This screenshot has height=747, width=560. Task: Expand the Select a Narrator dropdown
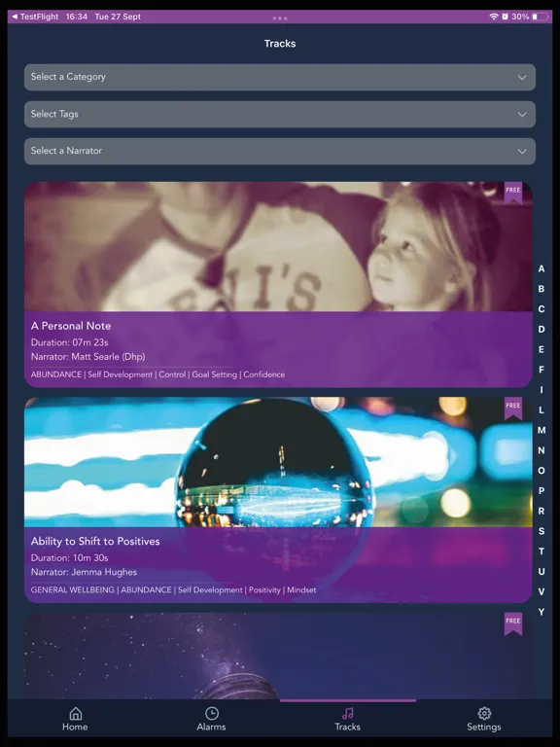click(x=280, y=151)
